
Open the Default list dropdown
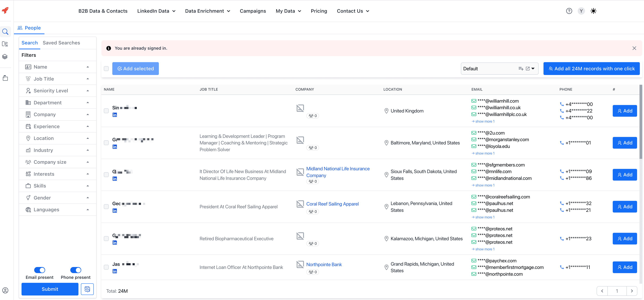533,69
